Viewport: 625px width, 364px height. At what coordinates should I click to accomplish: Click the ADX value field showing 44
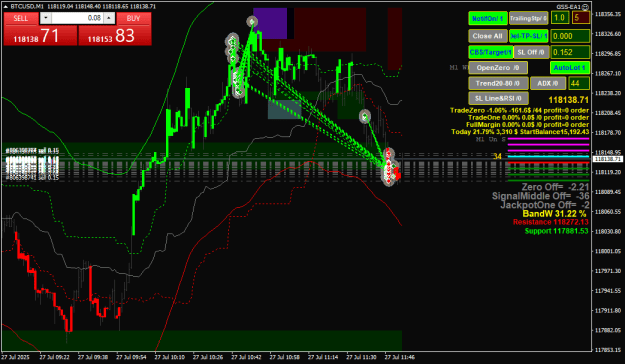pyautogui.click(x=579, y=83)
